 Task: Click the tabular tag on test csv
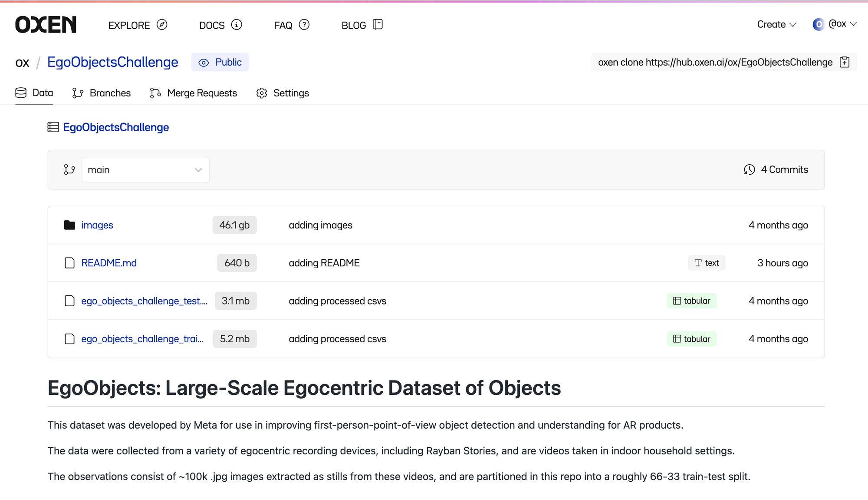tap(691, 301)
